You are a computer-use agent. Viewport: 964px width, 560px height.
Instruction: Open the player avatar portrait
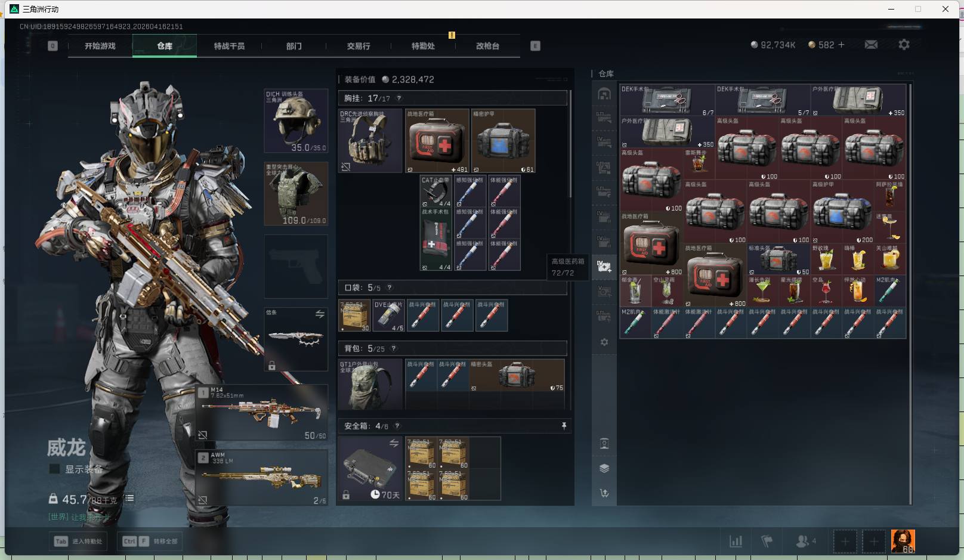(x=903, y=541)
